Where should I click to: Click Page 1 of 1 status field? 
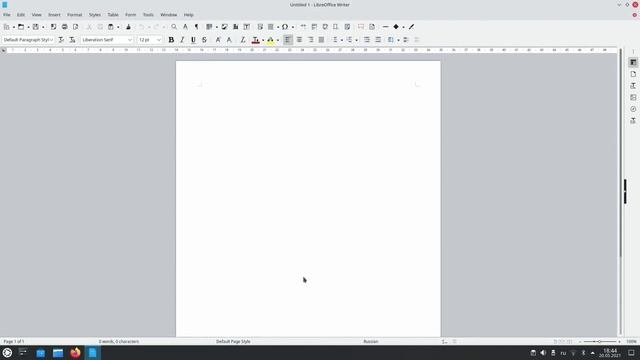(x=14, y=341)
